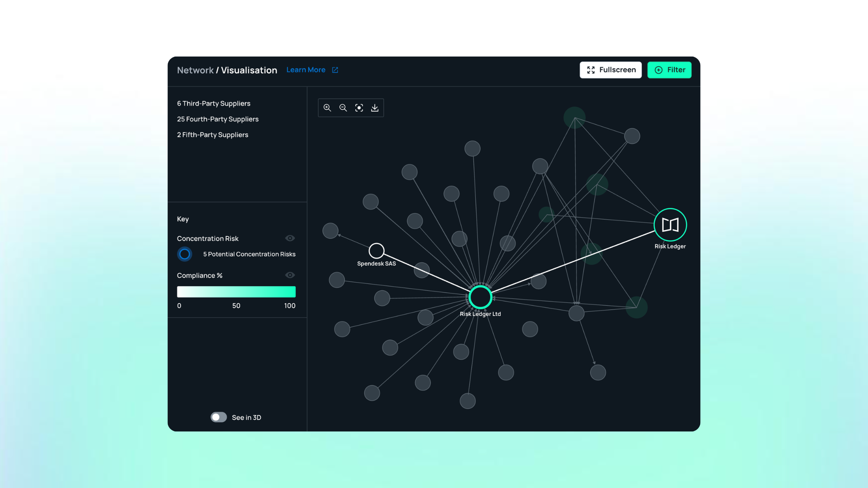Click the Concentration Risk label
This screenshot has height=488, width=868.
tap(208, 239)
